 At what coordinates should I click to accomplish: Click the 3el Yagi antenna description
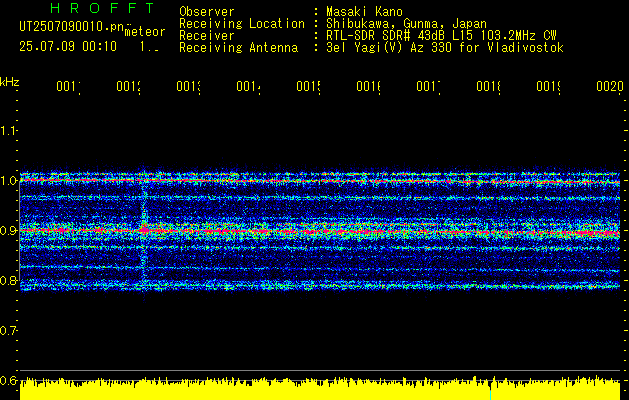click(445, 48)
